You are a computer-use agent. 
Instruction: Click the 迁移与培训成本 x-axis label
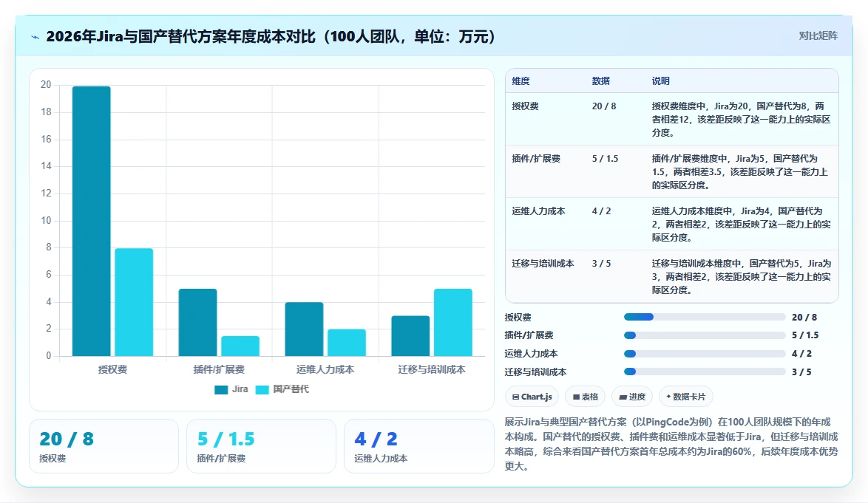point(432,370)
